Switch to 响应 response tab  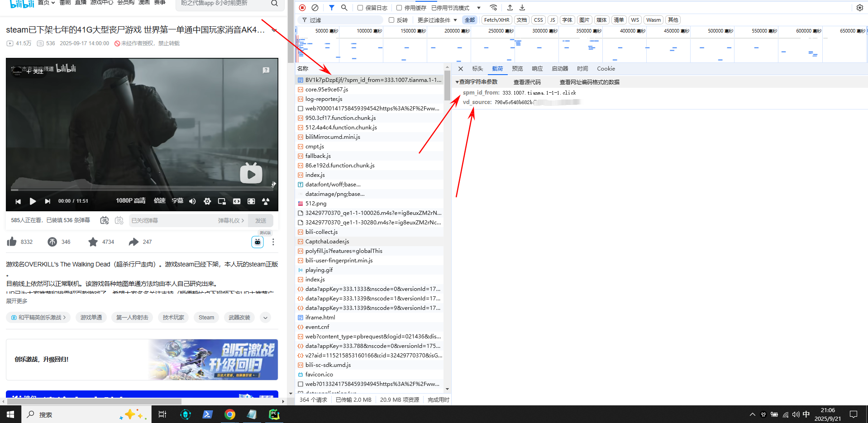click(537, 69)
